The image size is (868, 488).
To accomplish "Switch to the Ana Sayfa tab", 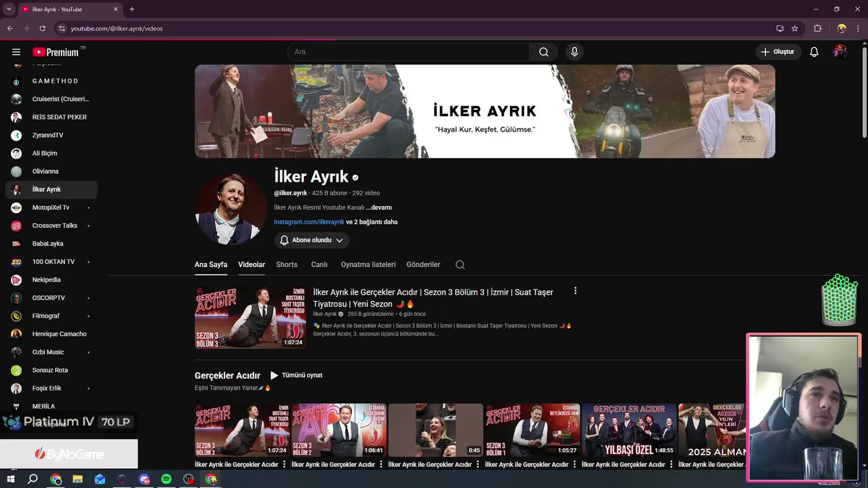I will (x=211, y=264).
